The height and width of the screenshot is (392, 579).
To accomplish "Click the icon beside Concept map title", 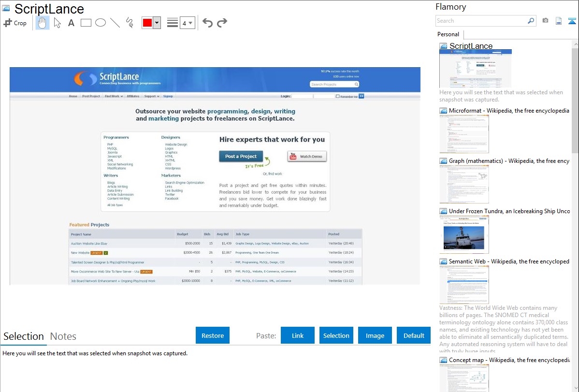I will tap(443, 360).
